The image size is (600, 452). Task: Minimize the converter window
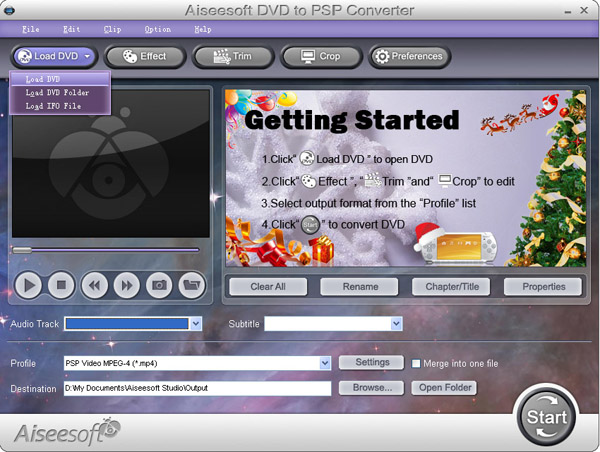tap(568, 11)
